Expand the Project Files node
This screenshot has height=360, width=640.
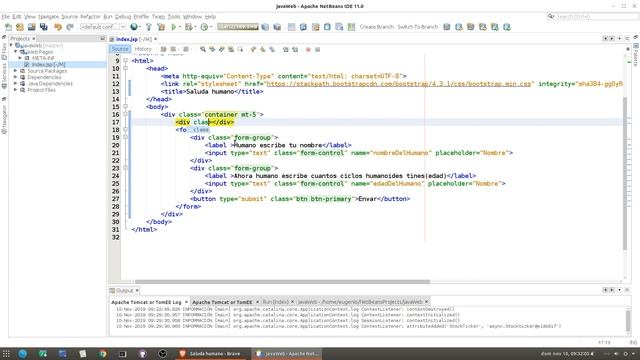pos(16,90)
